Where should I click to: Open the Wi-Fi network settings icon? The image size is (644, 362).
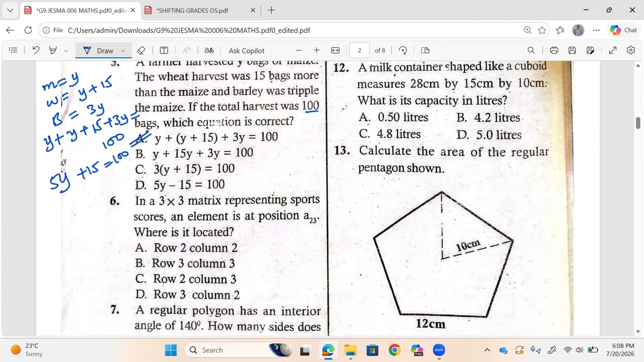(x=568, y=350)
